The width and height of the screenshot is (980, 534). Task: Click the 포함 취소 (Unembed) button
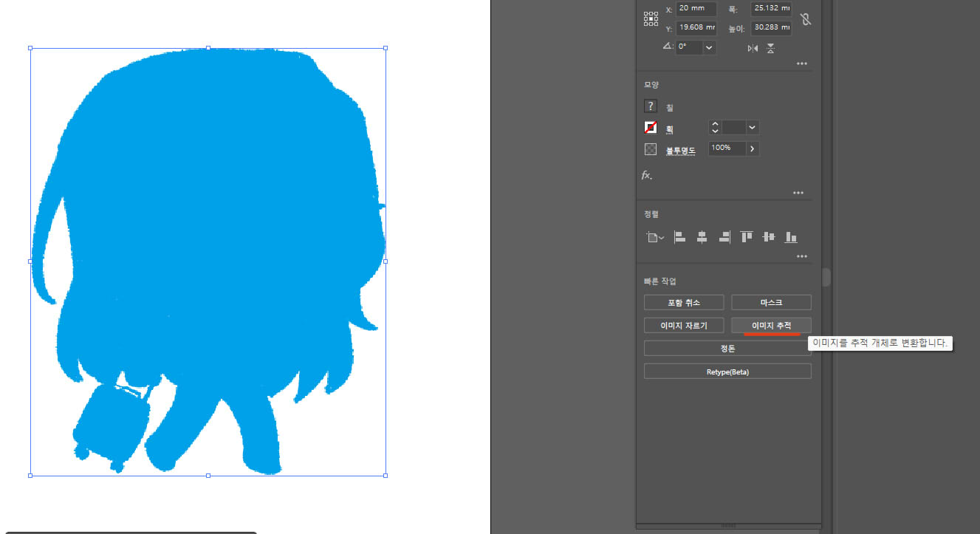point(684,303)
